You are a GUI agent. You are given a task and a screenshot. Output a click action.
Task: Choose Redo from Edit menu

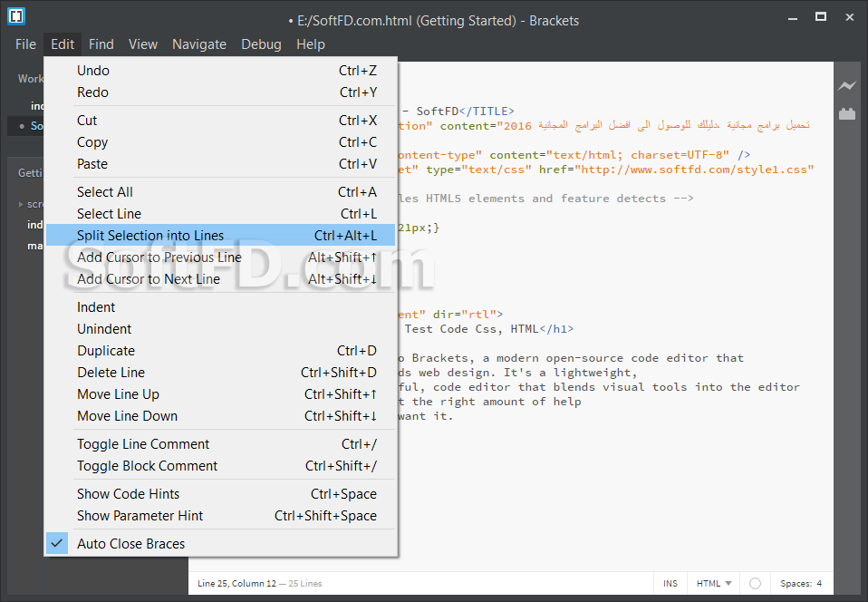[x=220, y=92]
